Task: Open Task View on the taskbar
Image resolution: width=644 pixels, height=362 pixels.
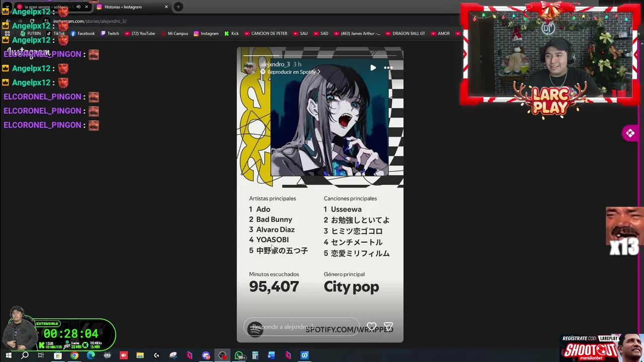Action: pos(41,355)
